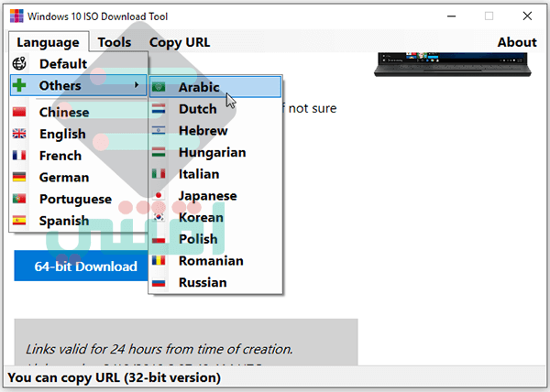Click the Japanese flag icon
The image size is (550, 392).
pyautogui.click(x=159, y=195)
